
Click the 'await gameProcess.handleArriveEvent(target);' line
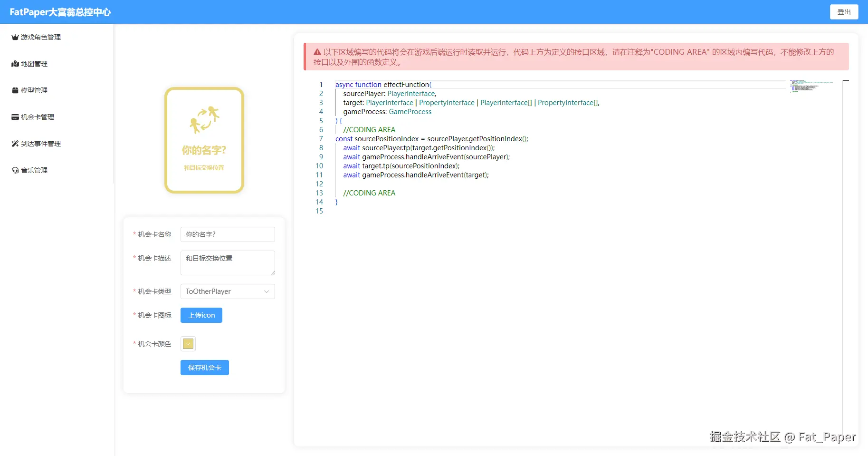416,175
